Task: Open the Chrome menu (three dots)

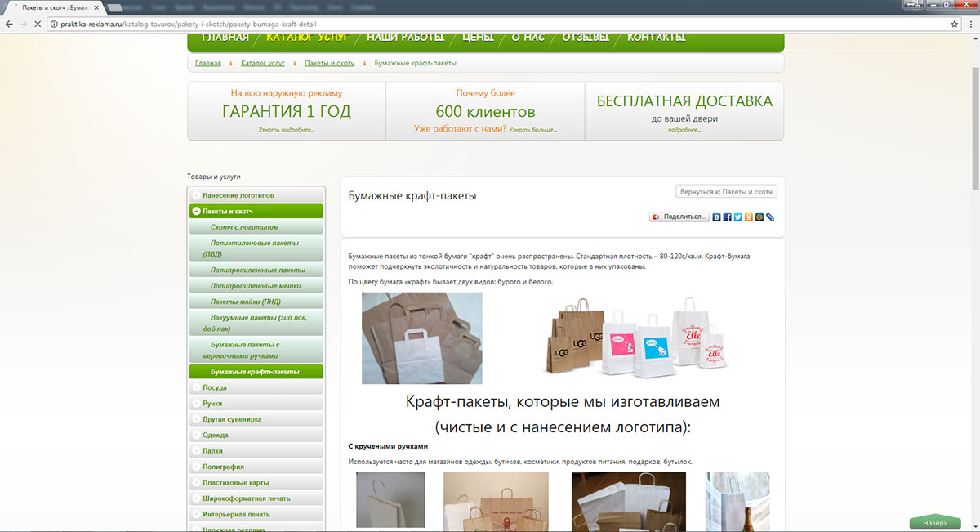Action: click(x=970, y=24)
